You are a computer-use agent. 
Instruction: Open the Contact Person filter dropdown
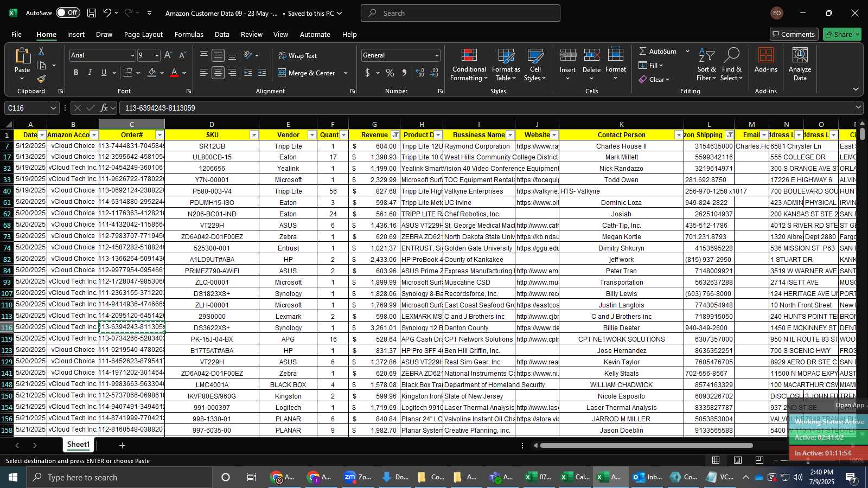click(x=679, y=135)
